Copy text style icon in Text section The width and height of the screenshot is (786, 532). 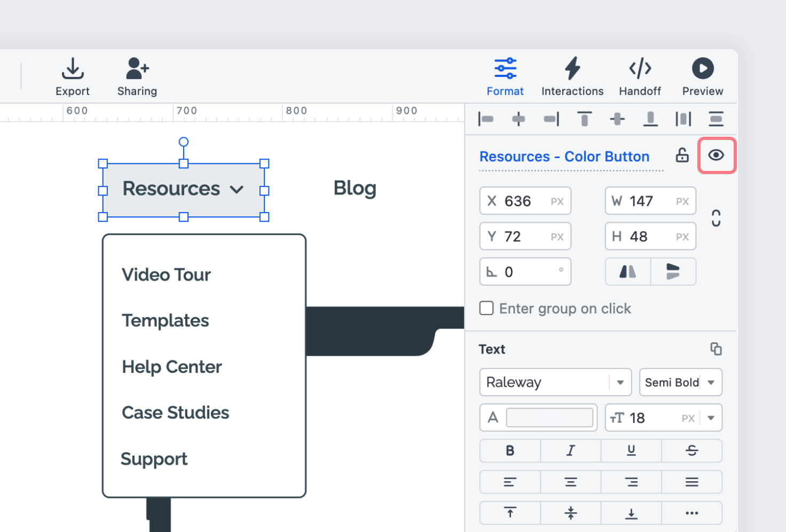716,349
